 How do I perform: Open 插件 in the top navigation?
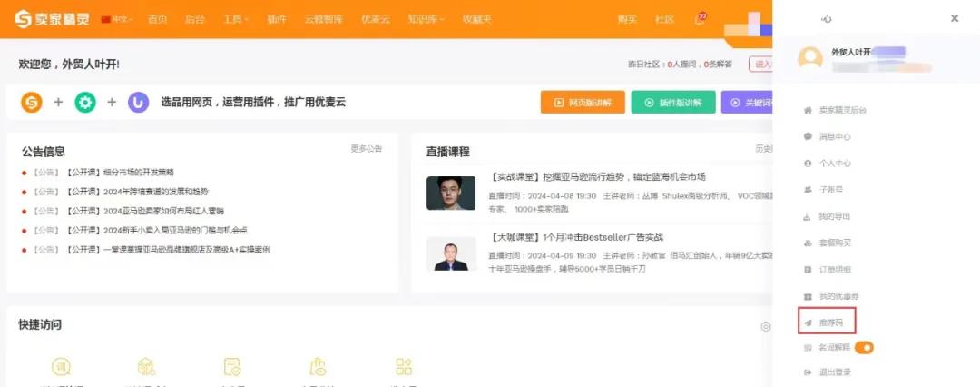pyautogui.click(x=276, y=19)
